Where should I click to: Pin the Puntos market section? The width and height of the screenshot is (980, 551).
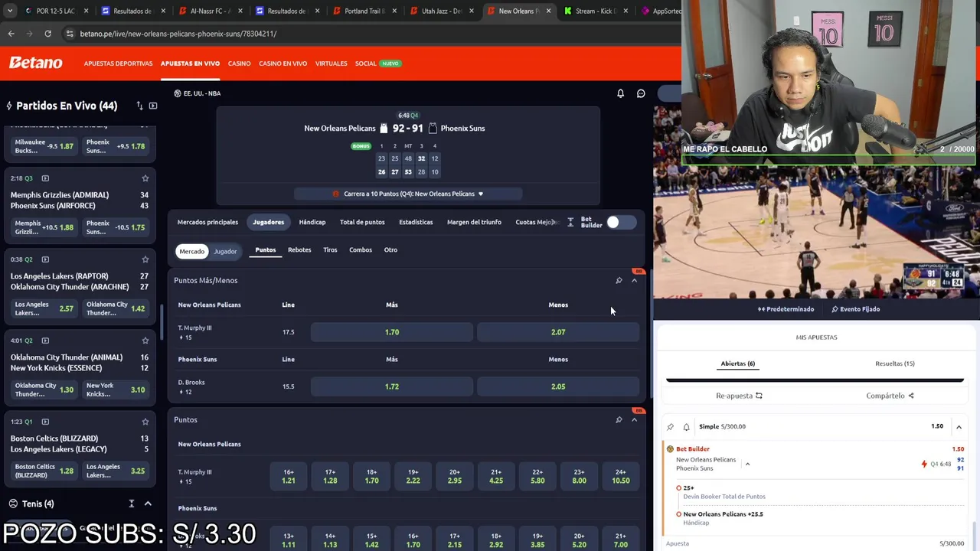coord(619,420)
